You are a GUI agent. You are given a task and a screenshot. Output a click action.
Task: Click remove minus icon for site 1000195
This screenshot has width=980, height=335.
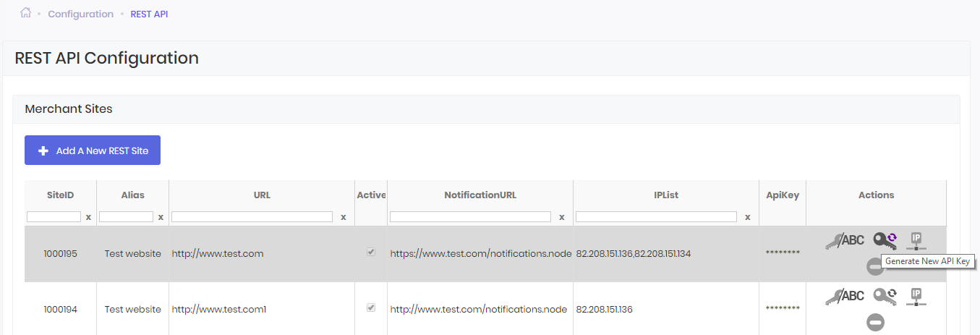[876, 267]
